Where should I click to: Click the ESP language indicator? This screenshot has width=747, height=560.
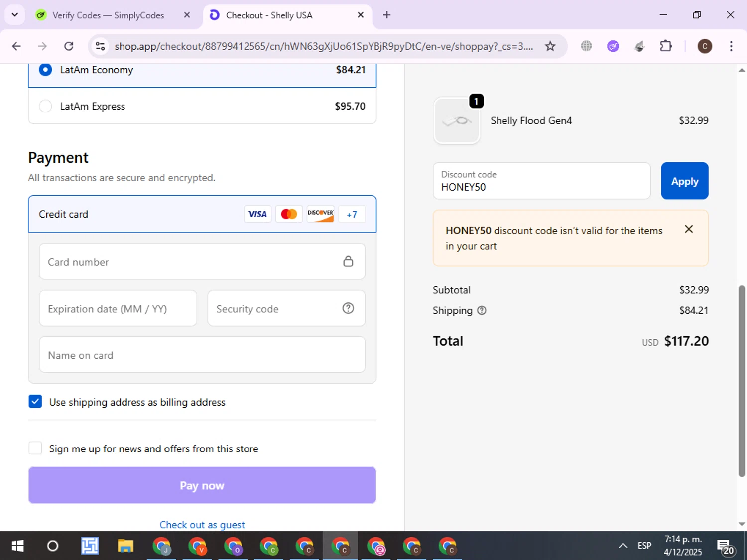pos(644,546)
